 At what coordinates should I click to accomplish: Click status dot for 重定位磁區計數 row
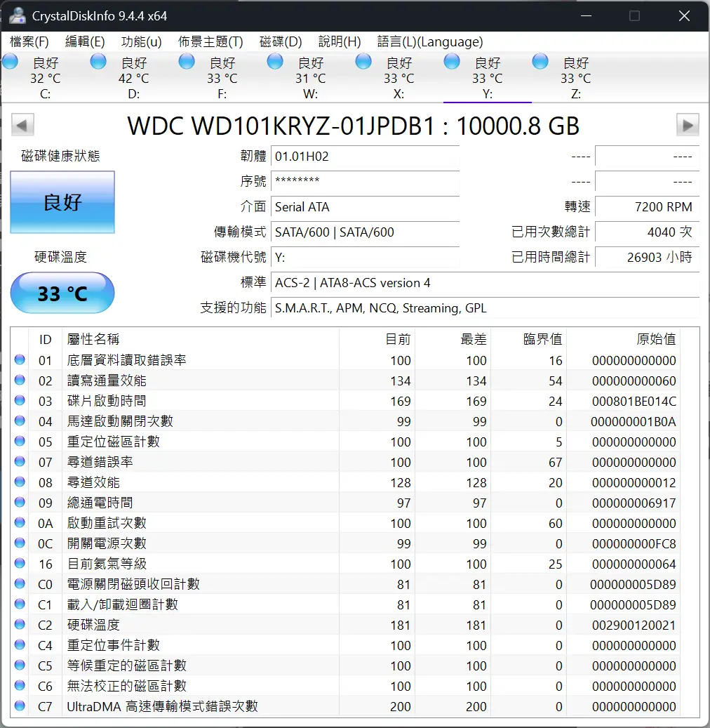(x=20, y=441)
